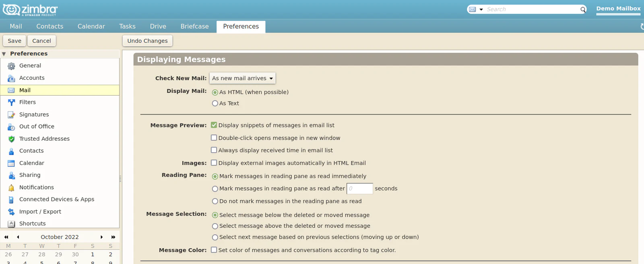Enable Double-click opens message in new window
Image resolution: width=644 pixels, height=264 pixels.
pyautogui.click(x=214, y=137)
